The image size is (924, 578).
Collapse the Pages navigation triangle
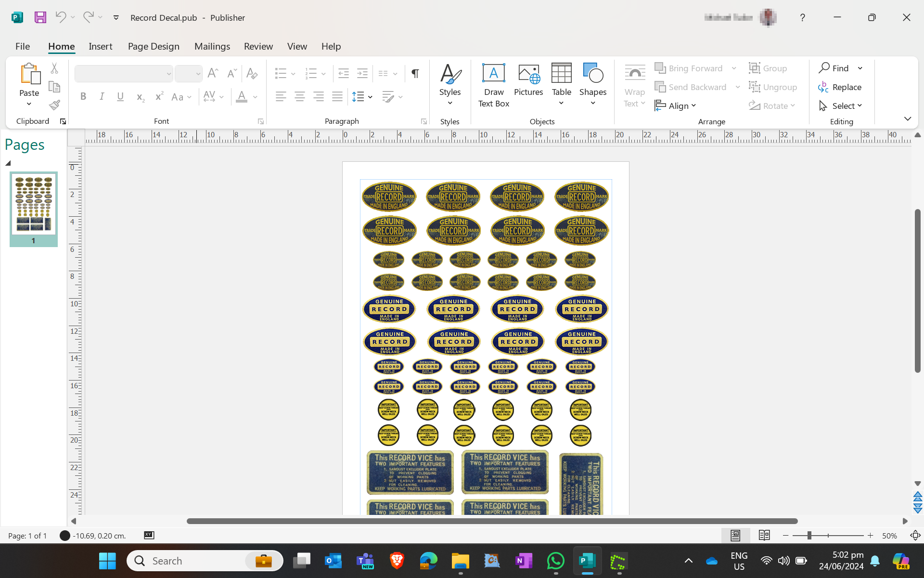8,163
